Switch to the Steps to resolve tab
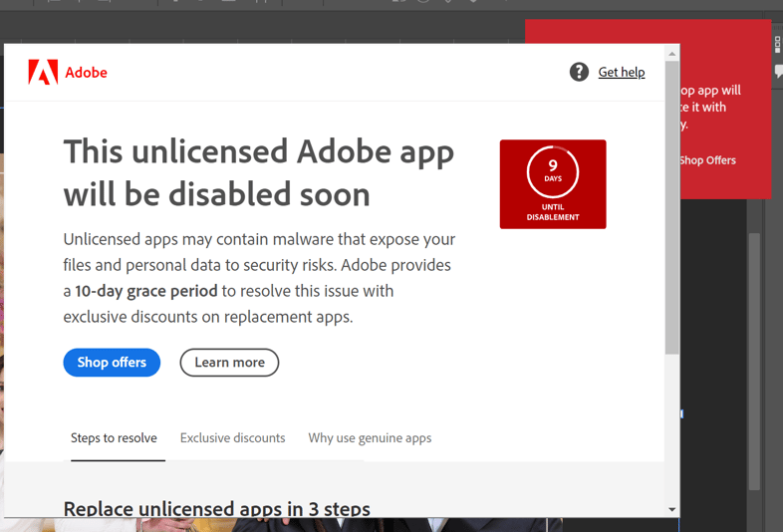The height and width of the screenshot is (532, 783). click(x=114, y=438)
